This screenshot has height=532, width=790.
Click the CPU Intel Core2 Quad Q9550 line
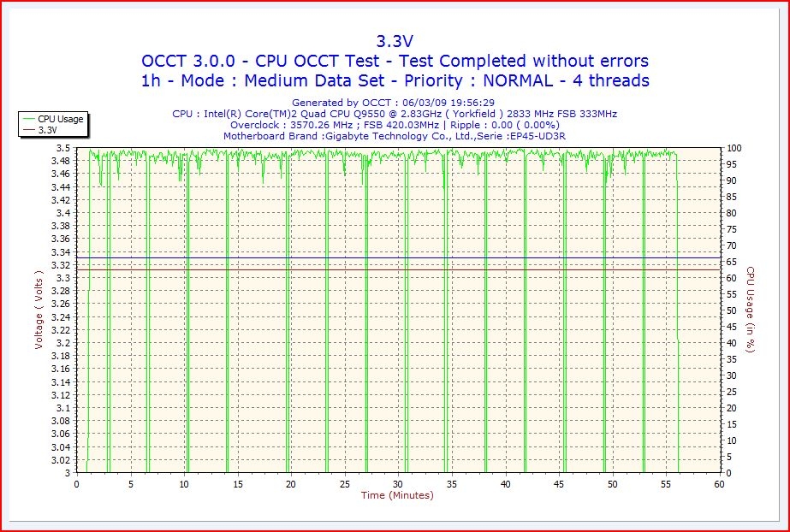point(395,114)
